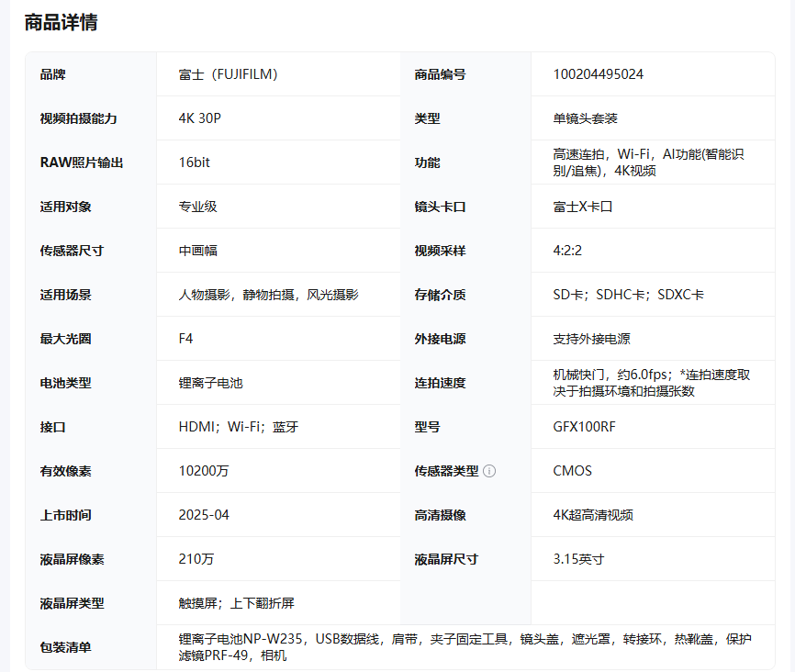This screenshot has width=795, height=672.
Task: Select the value 富士X卡口
Action: click(x=583, y=207)
